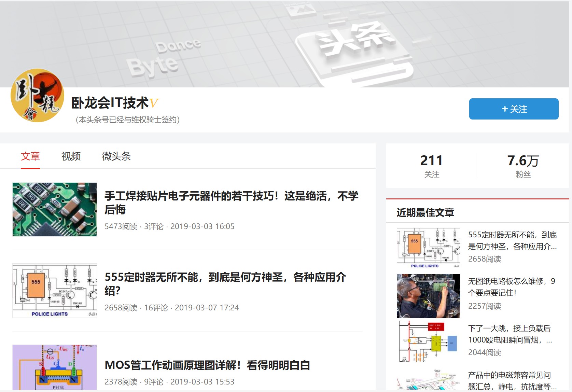Click the 2378阅读 read count

pyautogui.click(x=121, y=382)
